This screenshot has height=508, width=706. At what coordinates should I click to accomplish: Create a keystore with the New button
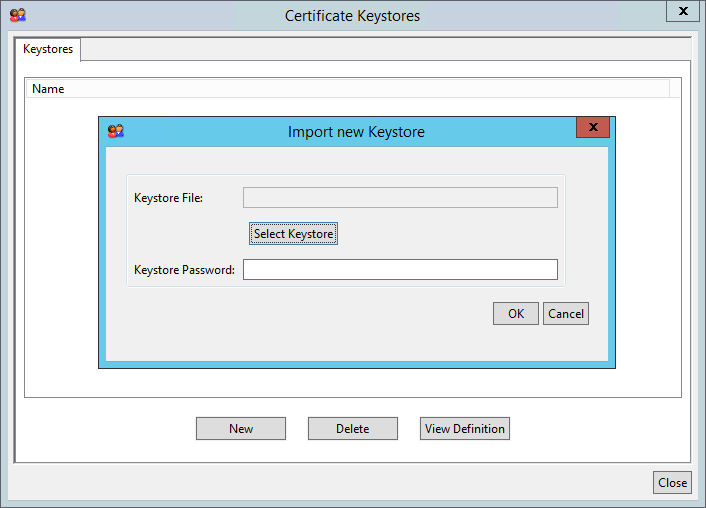241,429
